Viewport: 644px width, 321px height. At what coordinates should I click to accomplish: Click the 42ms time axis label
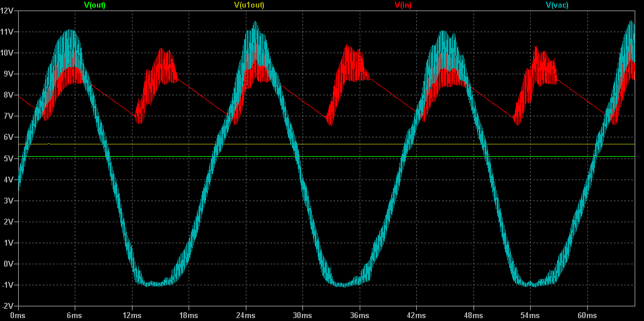(416, 315)
